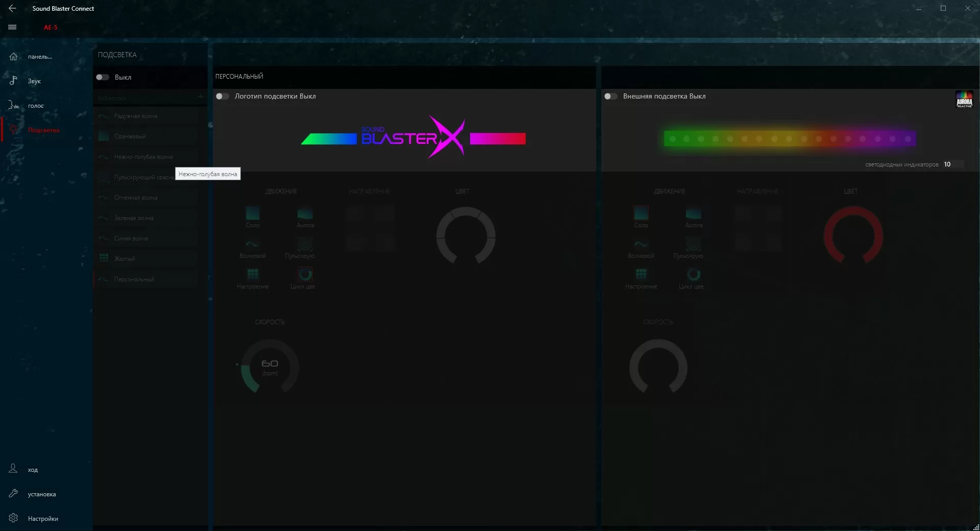The height and width of the screenshot is (531, 980).
Task: Go back with the top-left arrow
Action: (x=13, y=8)
